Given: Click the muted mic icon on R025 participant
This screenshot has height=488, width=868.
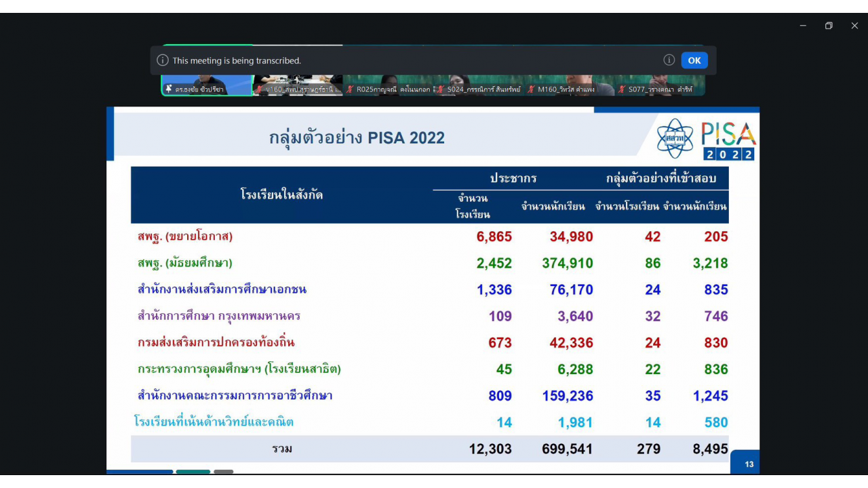Looking at the screenshot, I should point(350,89).
